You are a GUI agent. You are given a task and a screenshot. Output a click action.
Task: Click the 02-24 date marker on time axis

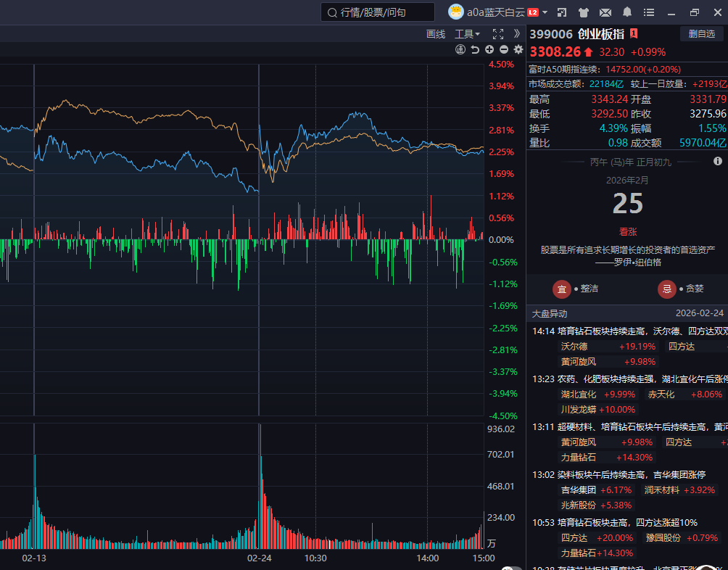[259, 558]
